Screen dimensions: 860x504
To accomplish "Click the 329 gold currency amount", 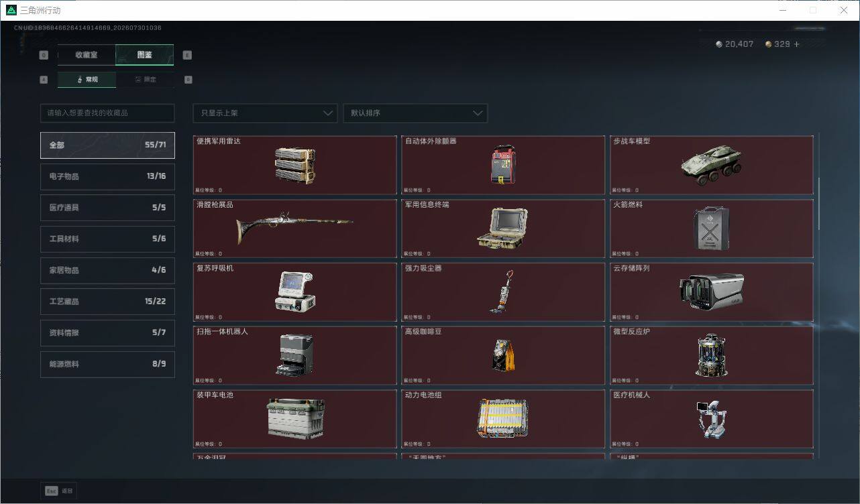I will pos(782,44).
